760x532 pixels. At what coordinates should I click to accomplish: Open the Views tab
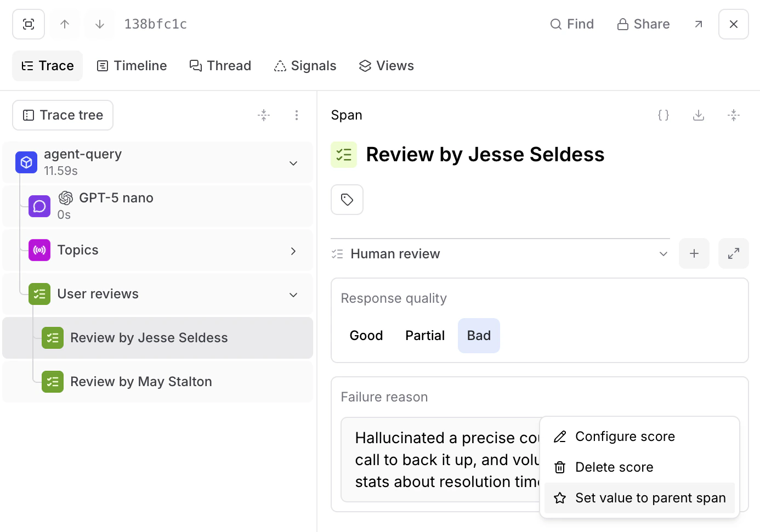tap(387, 66)
